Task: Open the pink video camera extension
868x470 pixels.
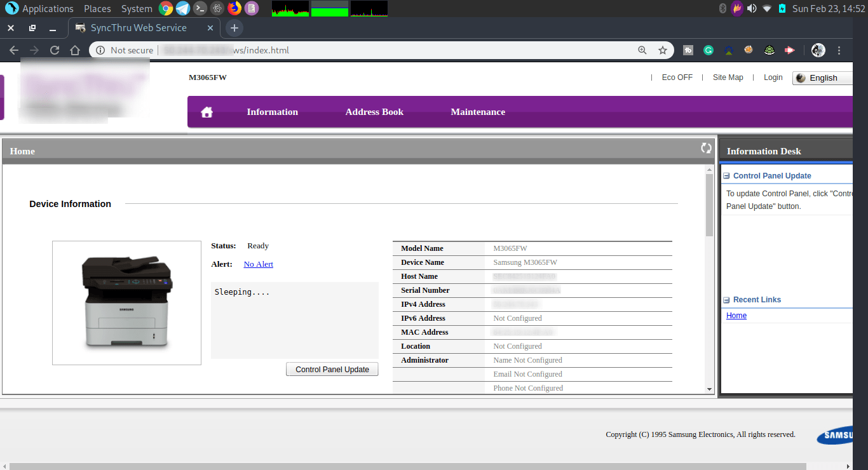Action: (789, 50)
